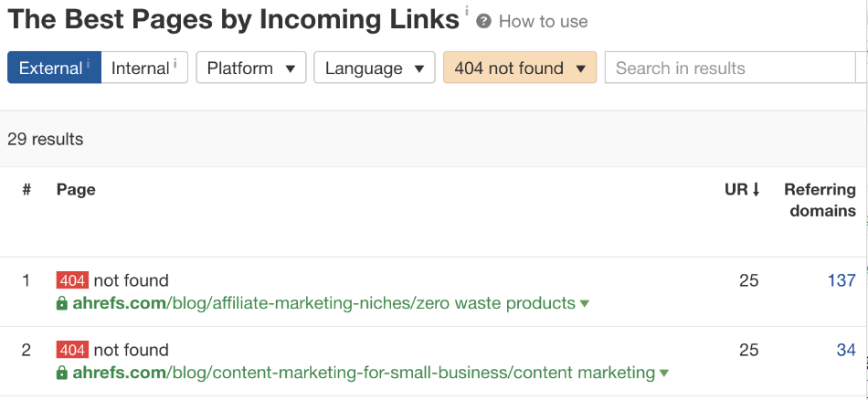Click the 137 referring domains count
Screen dimensions: 868x400
click(x=842, y=280)
